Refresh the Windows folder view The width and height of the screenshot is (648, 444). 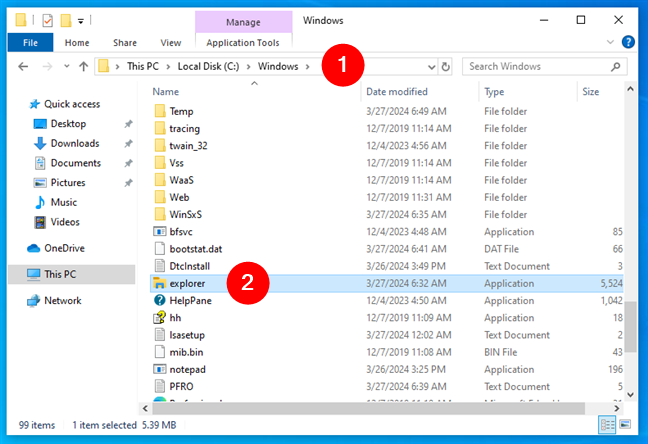(445, 67)
